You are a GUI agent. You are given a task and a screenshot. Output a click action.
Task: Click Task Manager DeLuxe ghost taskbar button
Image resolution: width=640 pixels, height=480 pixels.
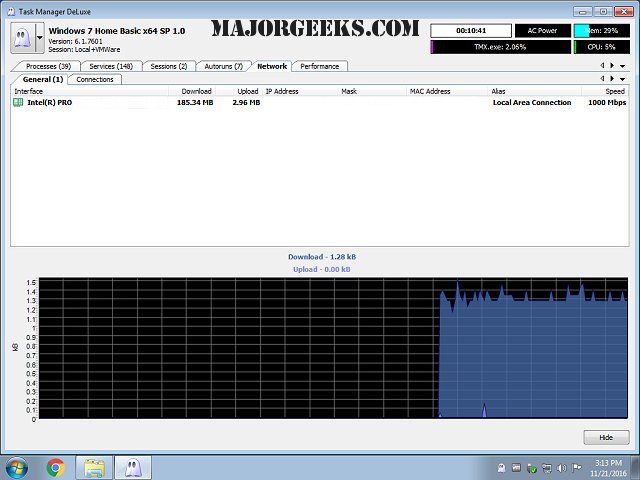[133, 467]
